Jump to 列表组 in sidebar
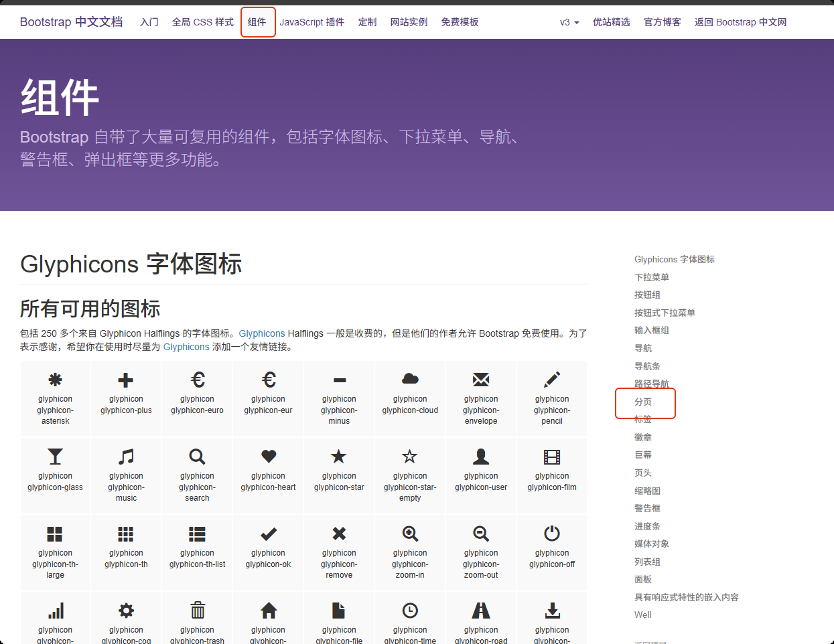 (x=648, y=562)
